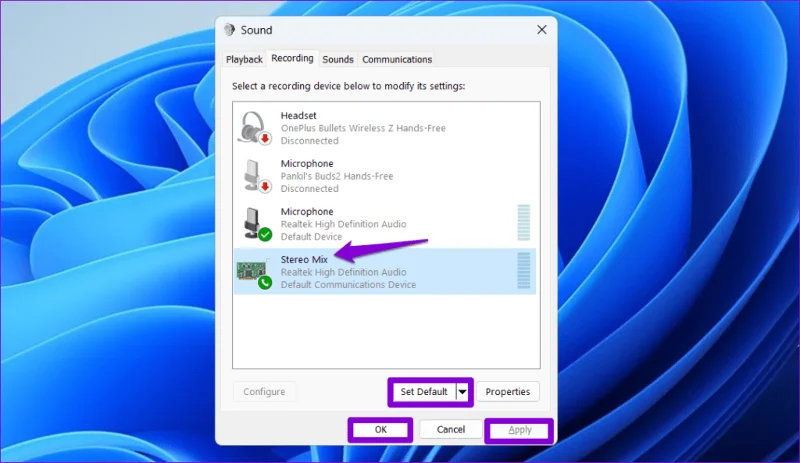Click the Sound speaker icon in title bar

point(230,30)
